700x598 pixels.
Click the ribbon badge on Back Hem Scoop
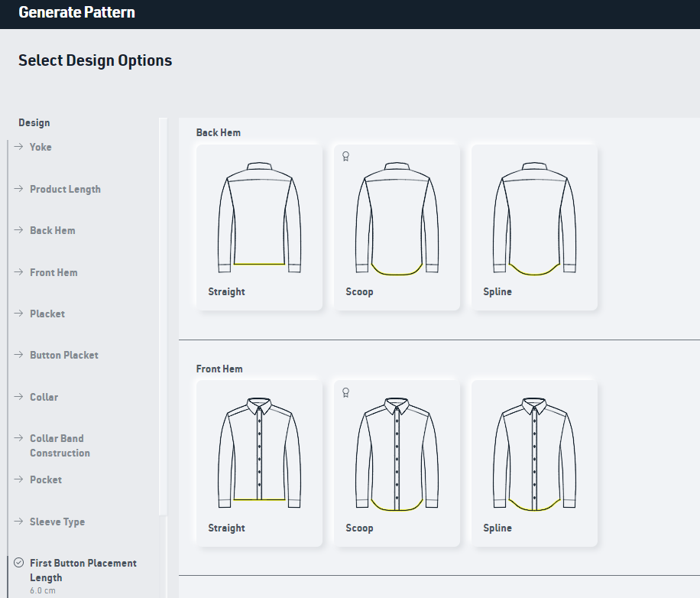[345, 156]
